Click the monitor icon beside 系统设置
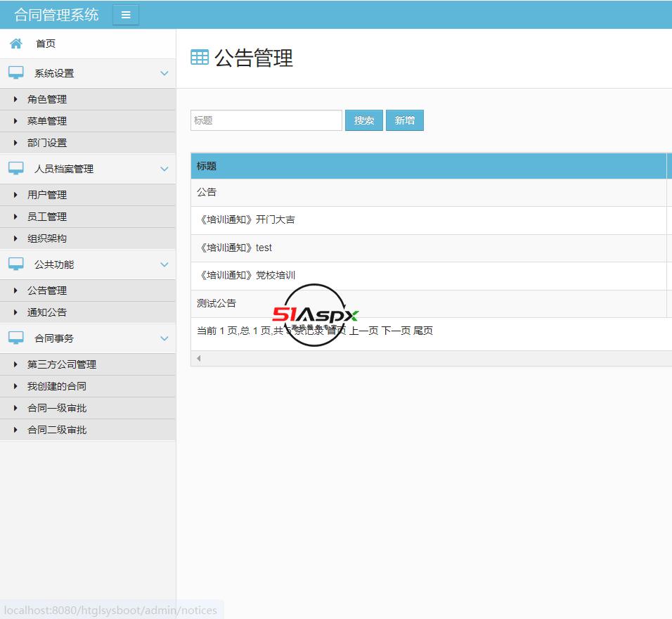Screen dimensions: 672x619 [16, 73]
